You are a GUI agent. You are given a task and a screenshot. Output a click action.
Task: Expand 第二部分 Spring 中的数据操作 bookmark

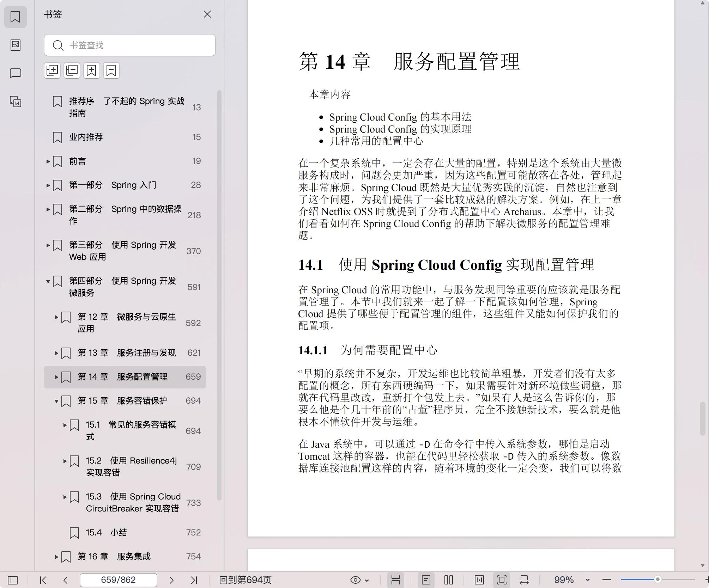pyautogui.click(x=48, y=209)
